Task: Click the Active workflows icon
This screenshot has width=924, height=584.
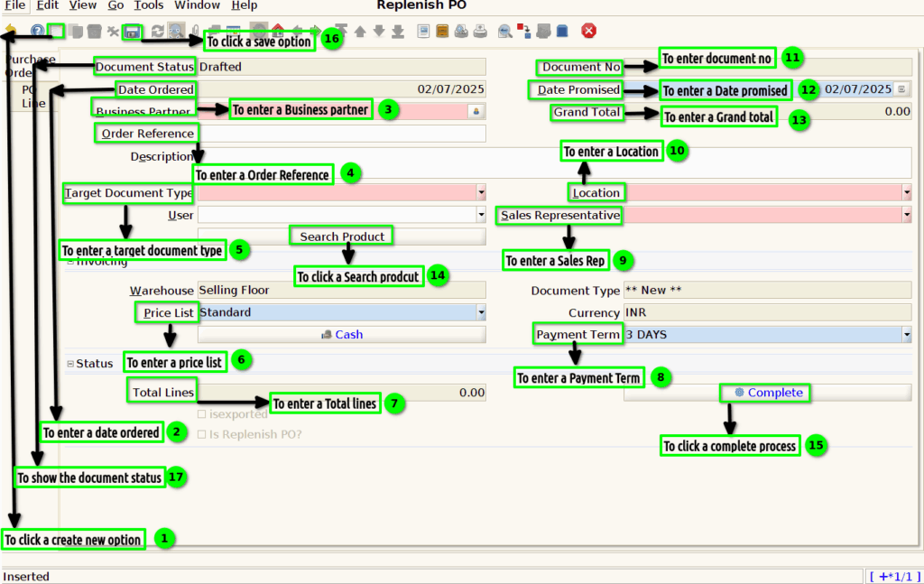Action: (x=524, y=31)
